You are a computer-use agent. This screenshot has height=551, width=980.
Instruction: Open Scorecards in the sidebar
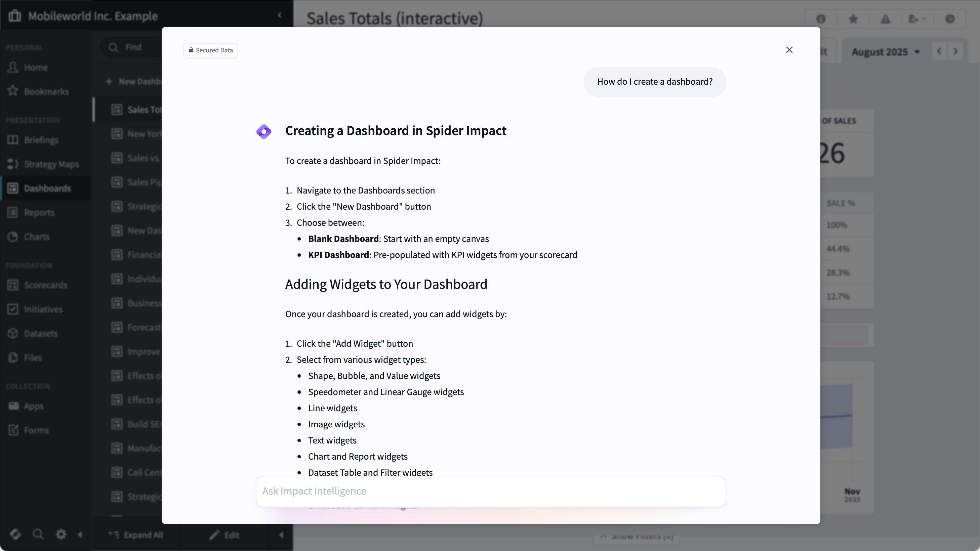[x=45, y=285]
